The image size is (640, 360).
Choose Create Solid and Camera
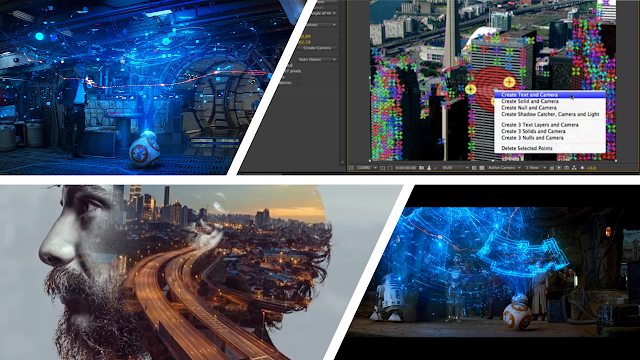click(x=549, y=101)
